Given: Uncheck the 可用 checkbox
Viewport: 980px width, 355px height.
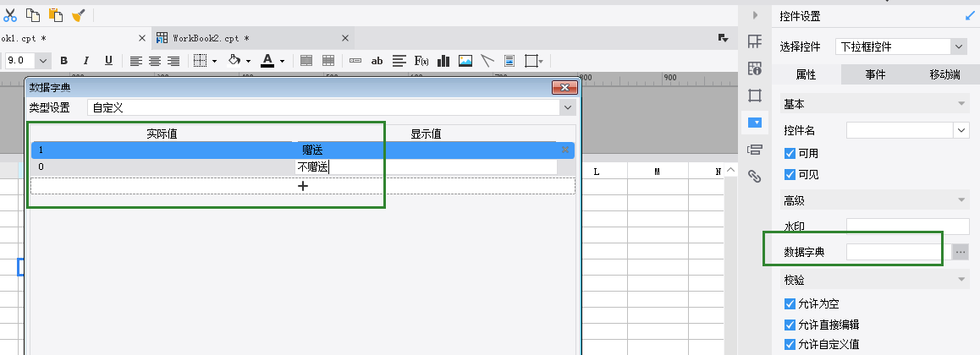Looking at the screenshot, I should (790, 154).
